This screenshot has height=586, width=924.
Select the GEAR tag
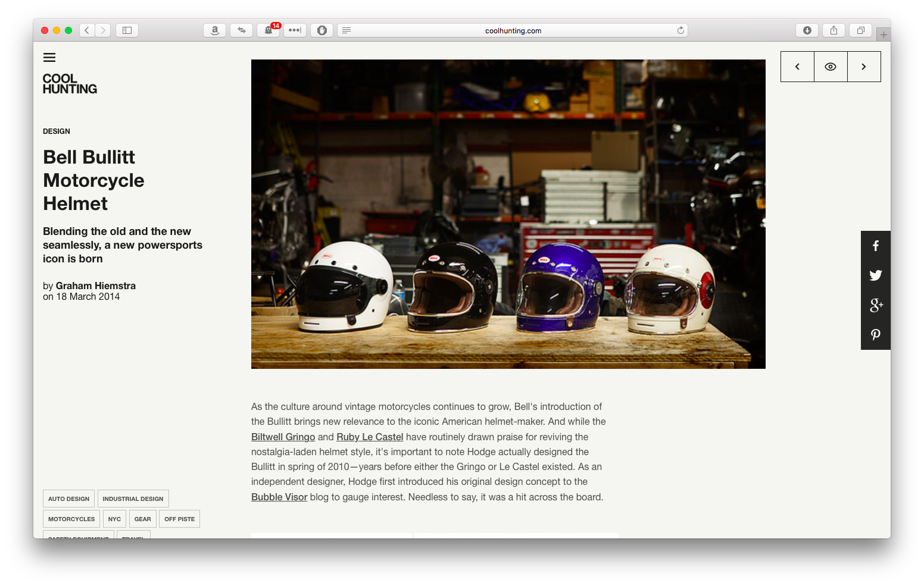tap(143, 519)
